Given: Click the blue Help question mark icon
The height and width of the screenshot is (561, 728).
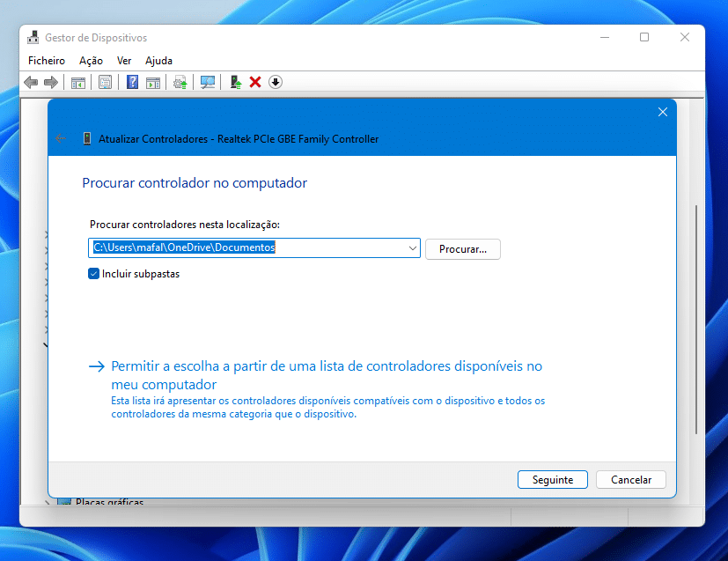Looking at the screenshot, I should 132,83.
